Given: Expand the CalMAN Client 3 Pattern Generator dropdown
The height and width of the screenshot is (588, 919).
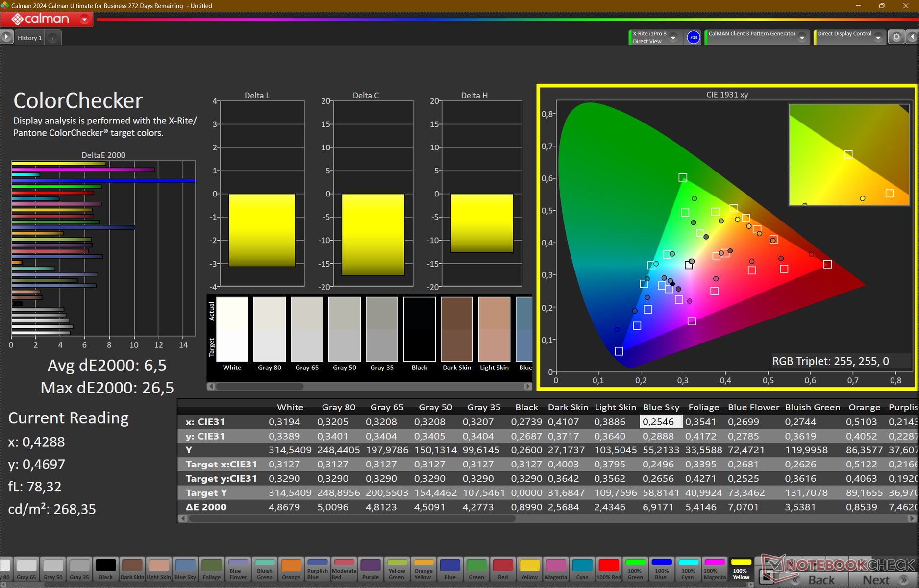Looking at the screenshot, I should [x=802, y=38].
